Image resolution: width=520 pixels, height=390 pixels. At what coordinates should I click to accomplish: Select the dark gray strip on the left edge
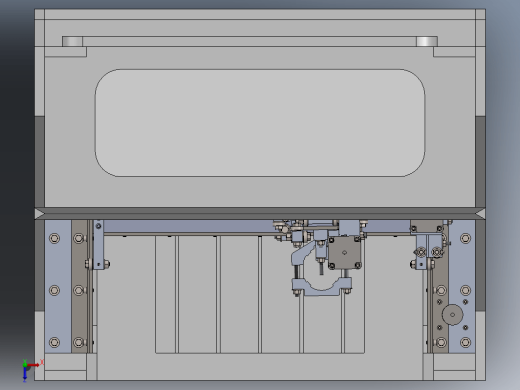pos(40,213)
